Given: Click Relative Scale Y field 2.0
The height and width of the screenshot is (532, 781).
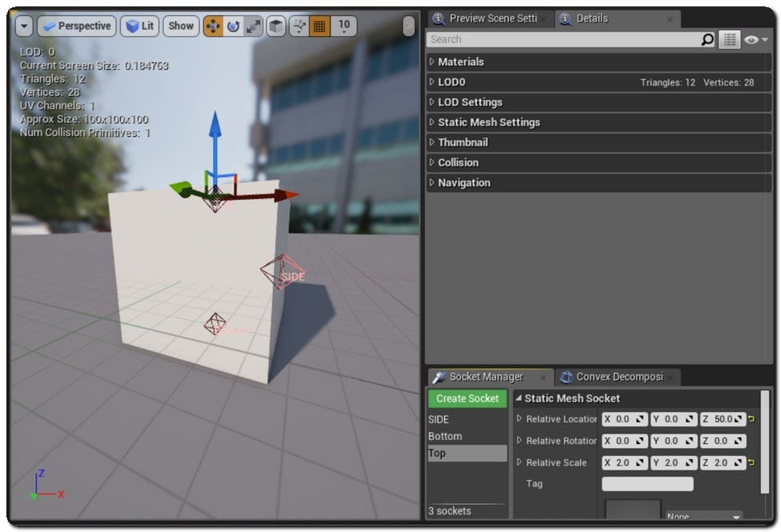Looking at the screenshot, I should pos(674,462).
